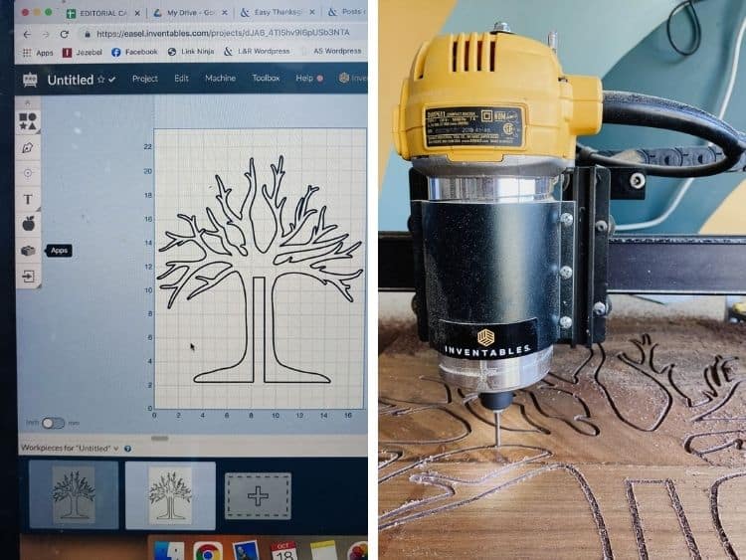Close the My Drive tab
Image resolution: width=746 pixels, height=560 pixels.
point(225,13)
